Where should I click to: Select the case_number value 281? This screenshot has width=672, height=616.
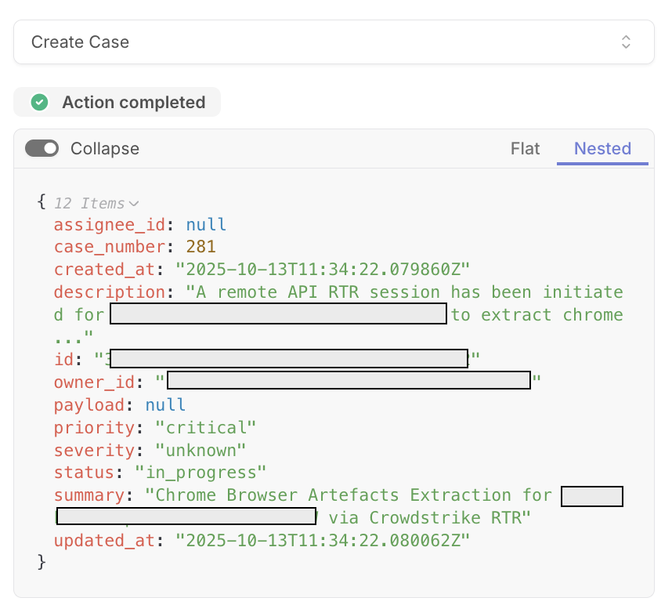click(x=201, y=247)
